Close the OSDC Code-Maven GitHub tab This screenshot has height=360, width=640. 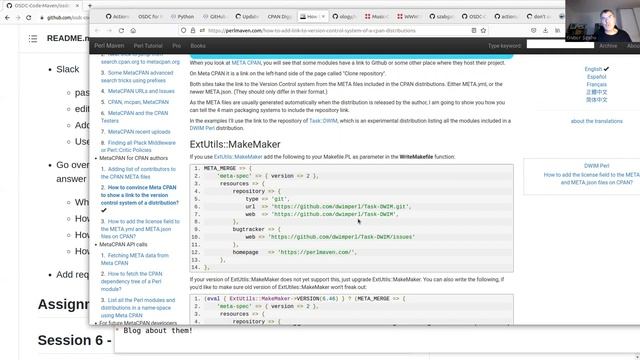point(78,6)
